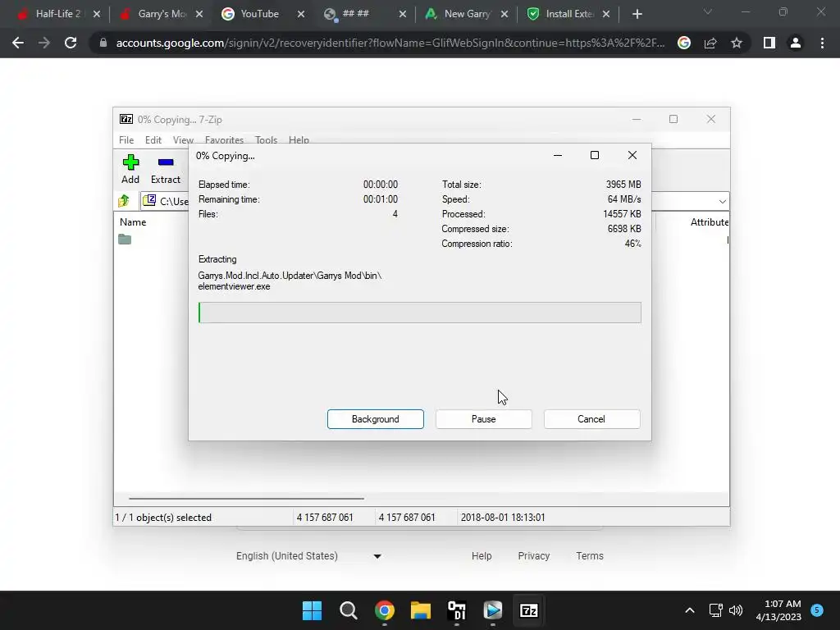Viewport: 840px width, 630px height.
Task: Show hidden system tray icons
Action: pos(690,610)
